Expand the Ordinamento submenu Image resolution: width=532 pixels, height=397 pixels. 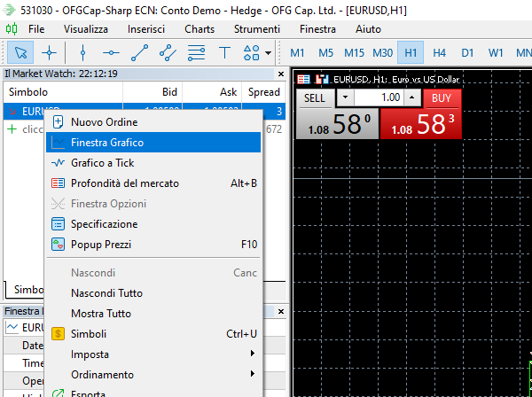153,374
